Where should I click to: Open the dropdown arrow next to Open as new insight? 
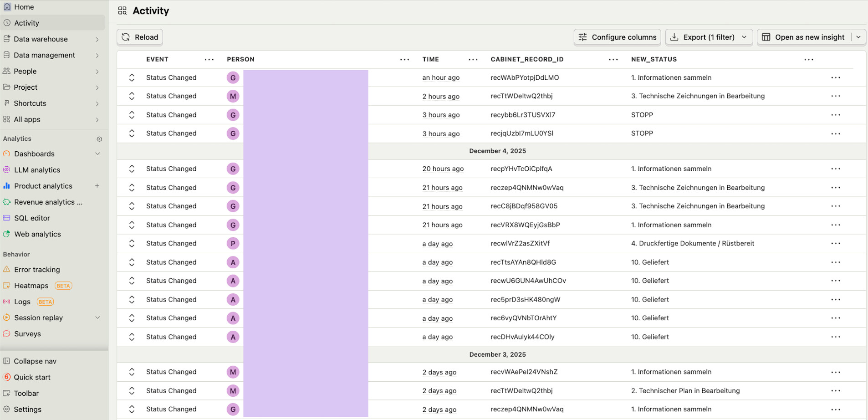(858, 37)
